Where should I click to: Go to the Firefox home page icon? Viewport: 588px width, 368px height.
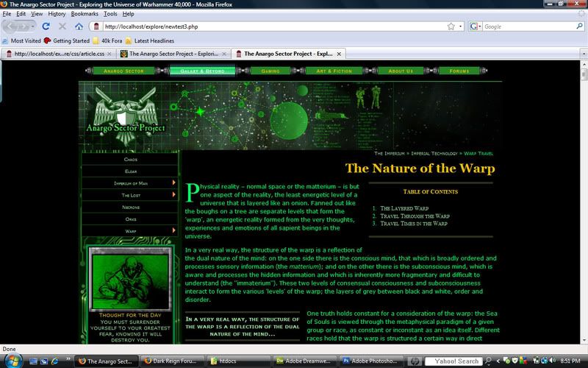[79, 26]
